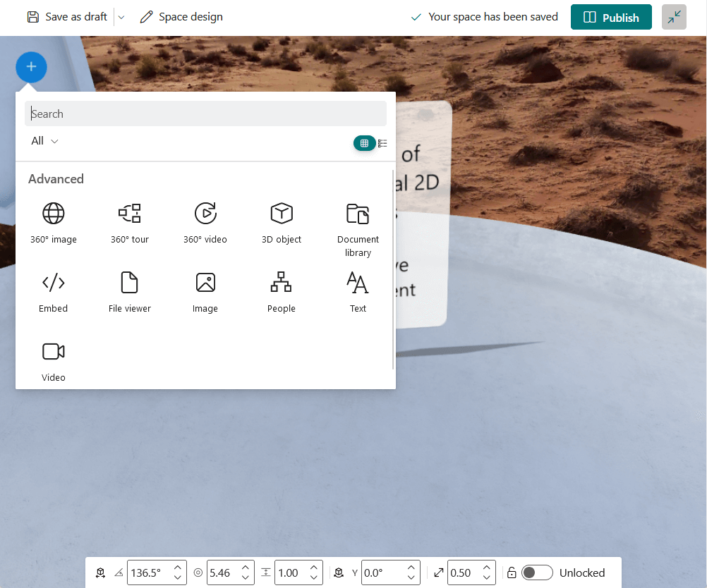Increase the 136.5° angle value
Screen dimensions: 707x588
coord(178,568)
